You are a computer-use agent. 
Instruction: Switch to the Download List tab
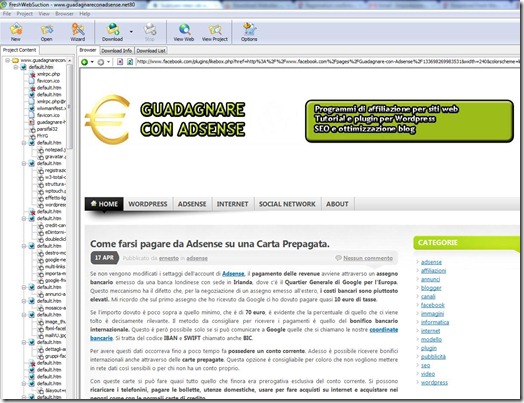pos(151,50)
